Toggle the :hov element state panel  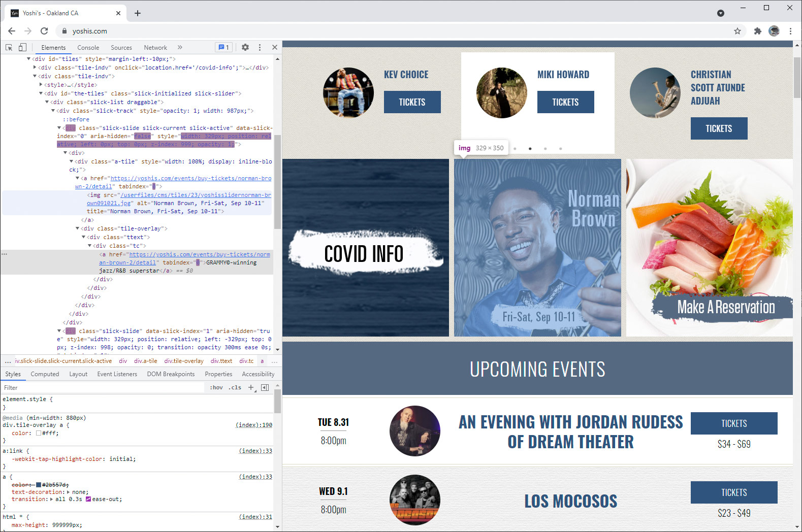tap(216, 387)
